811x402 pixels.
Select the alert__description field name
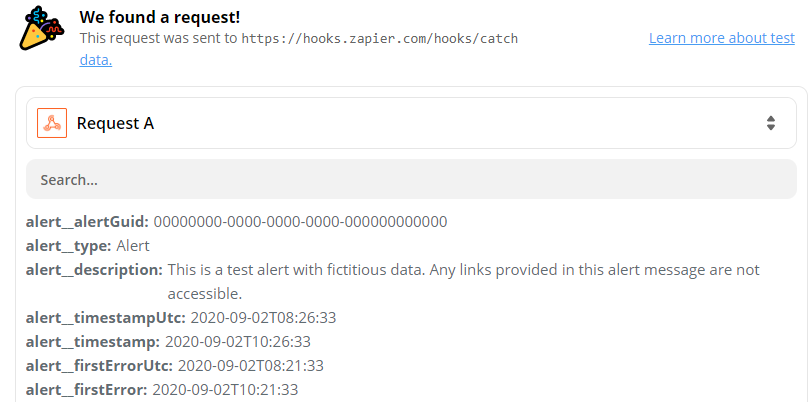[94, 269]
